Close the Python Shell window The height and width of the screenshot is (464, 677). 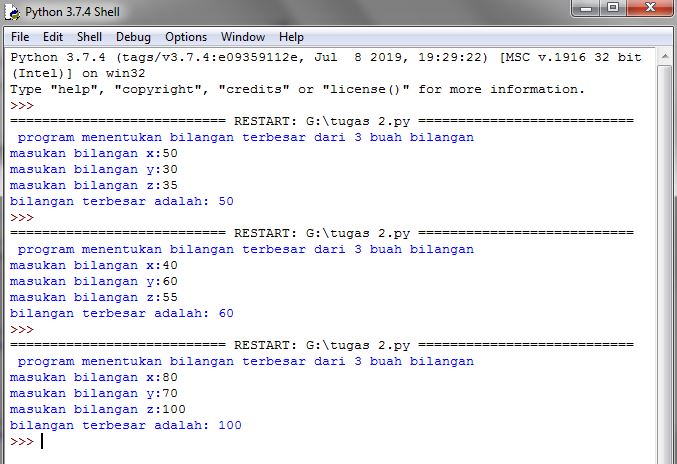650,8
